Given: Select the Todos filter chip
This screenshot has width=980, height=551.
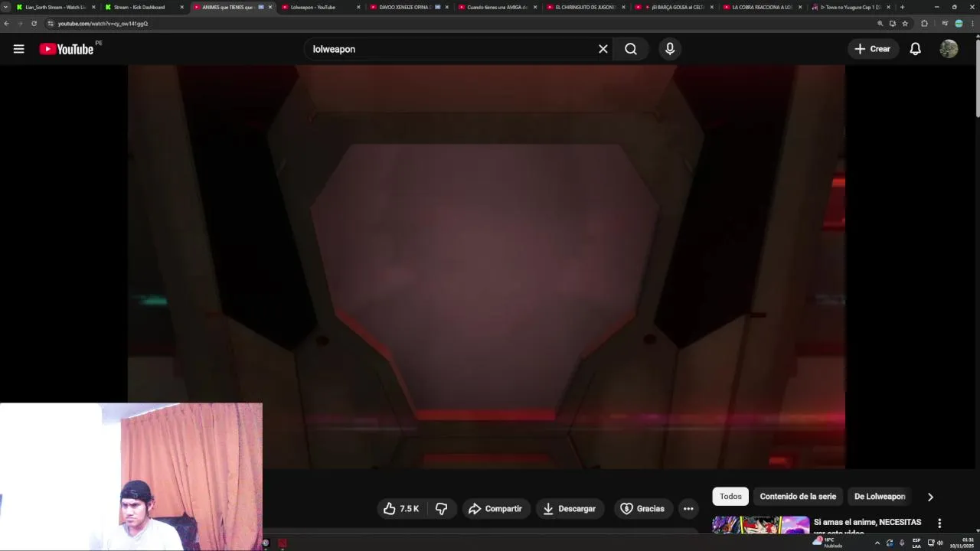Looking at the screenshot, I should 730,497.
